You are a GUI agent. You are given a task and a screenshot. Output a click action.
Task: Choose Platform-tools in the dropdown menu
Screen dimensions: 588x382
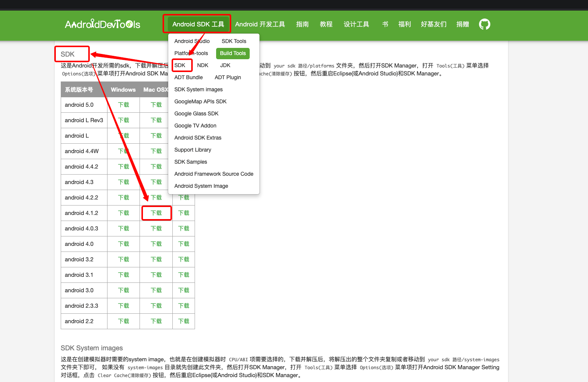tap(191, 53)
